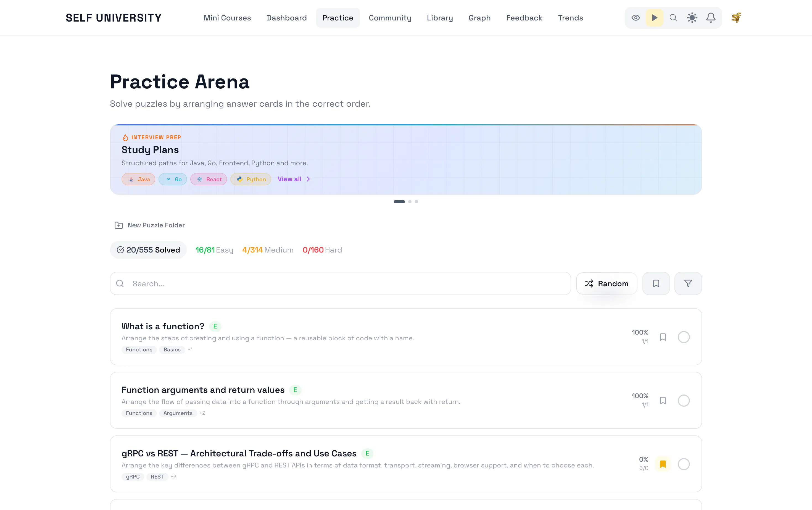Open the Feedback tab
The image size is (812, 510).
click(524, 18)
